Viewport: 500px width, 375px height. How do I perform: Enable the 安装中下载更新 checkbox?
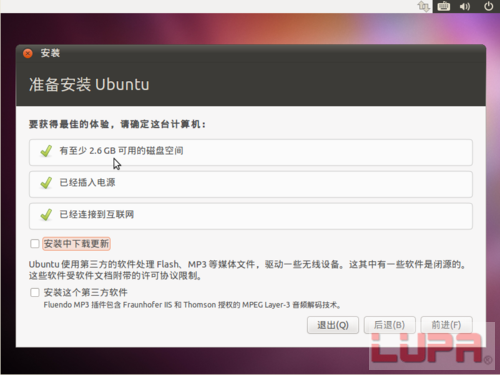tap(35, 244)
